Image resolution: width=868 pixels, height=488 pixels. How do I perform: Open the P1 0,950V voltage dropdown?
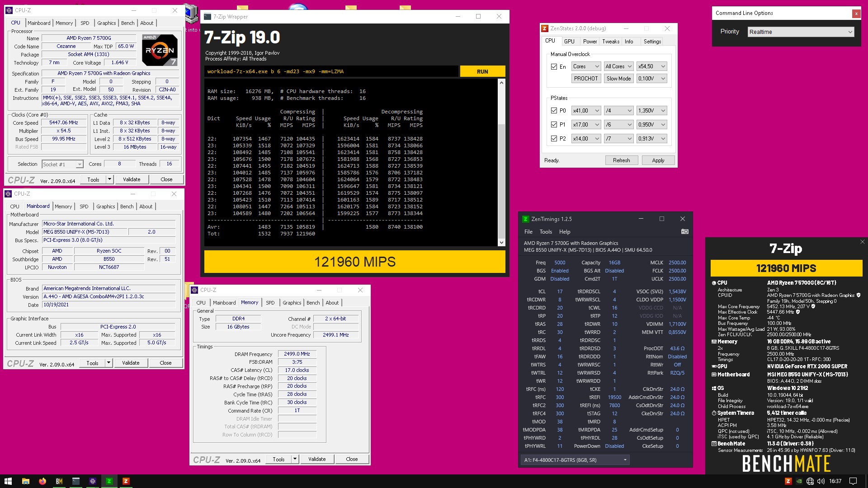coord(651,124)
